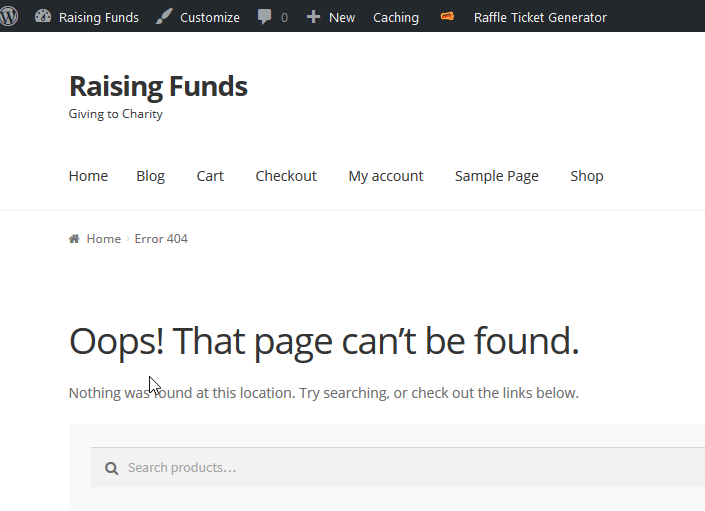Click the WordPress logo icon
Viewport: 705px width, 511px height.
pos(9,16)
